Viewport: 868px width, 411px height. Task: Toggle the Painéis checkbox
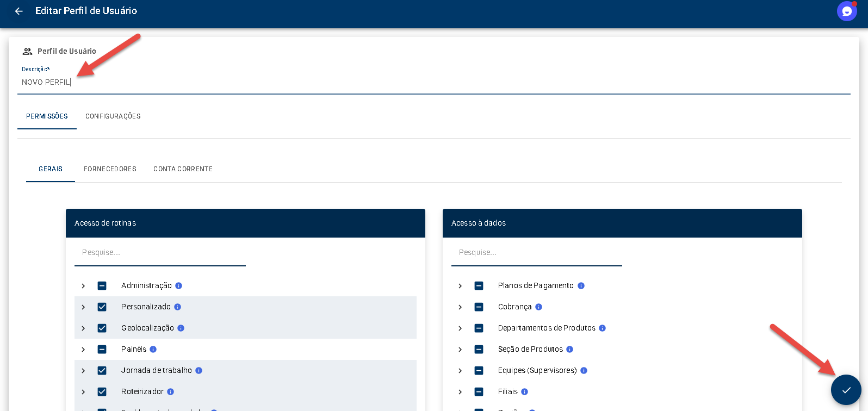point(102,349)
